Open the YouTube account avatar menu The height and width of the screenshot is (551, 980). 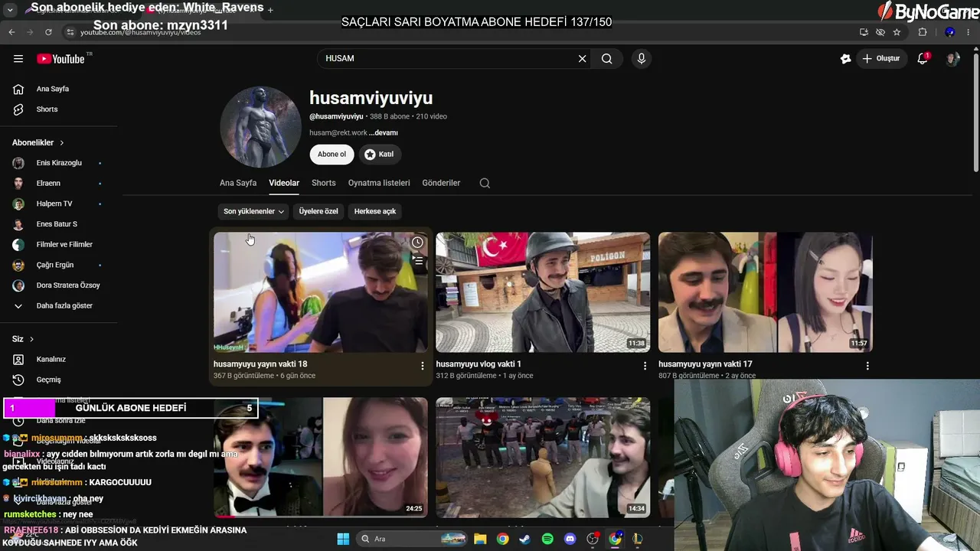tap(952, 58)
